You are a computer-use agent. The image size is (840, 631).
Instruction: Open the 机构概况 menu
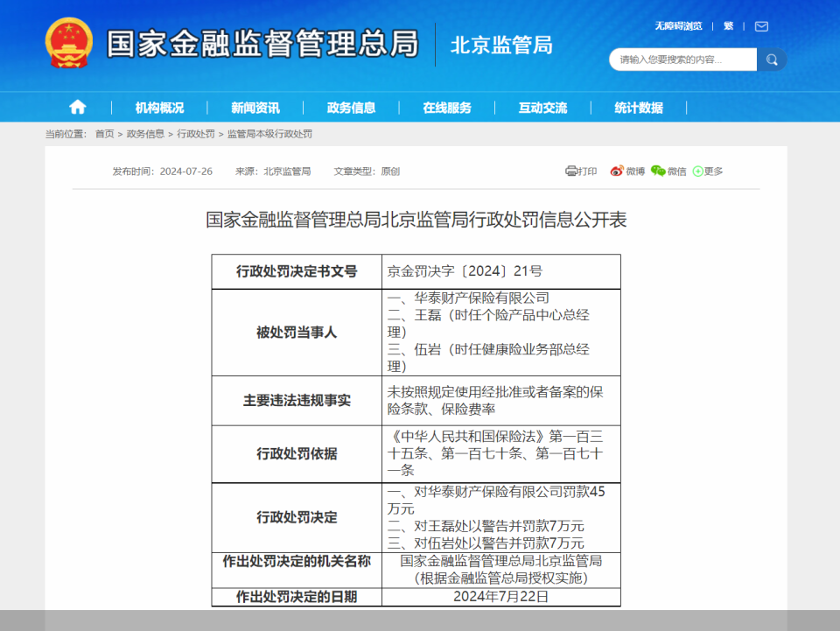(159, 108)
